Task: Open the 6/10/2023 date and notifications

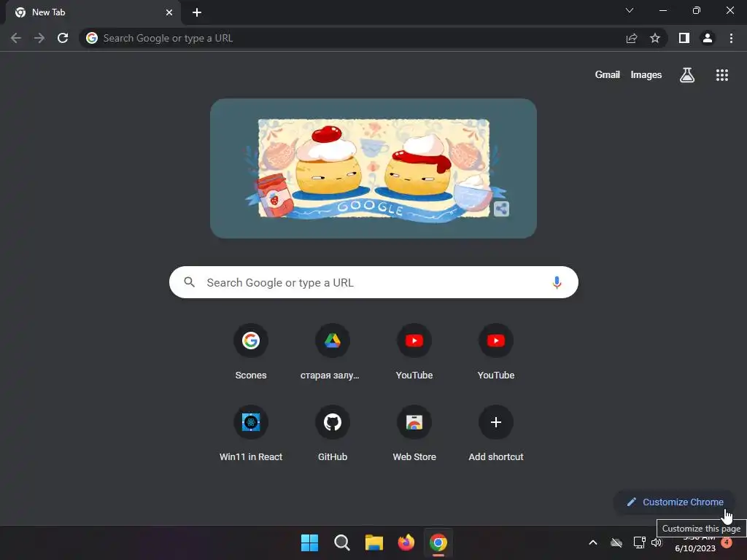Action: 695,548
